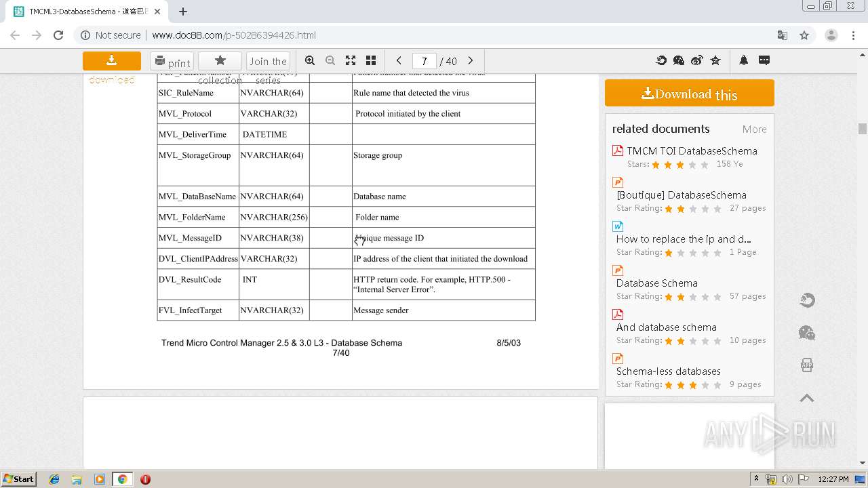This screenshot has width=868, height=488.
Task: Open the comment message icon
Action: [764, 60]
